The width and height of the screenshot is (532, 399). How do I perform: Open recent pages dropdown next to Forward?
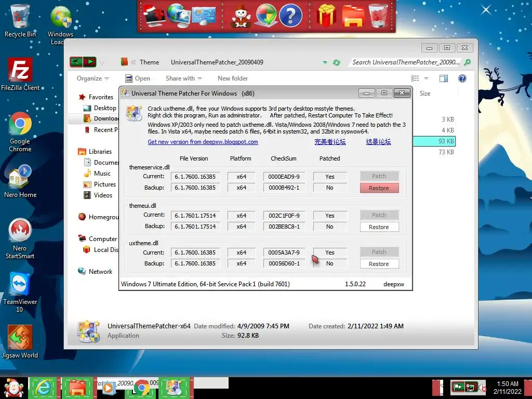coord(102,63)
